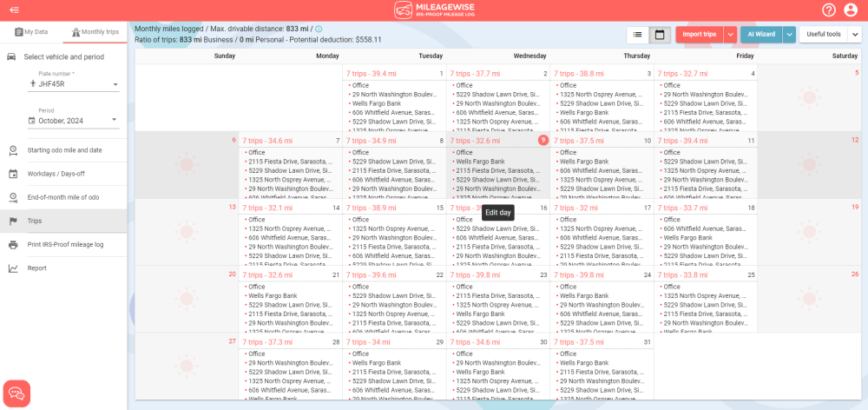
Task: Open Workdays / Days-off in sidebar
Action: 56,174
